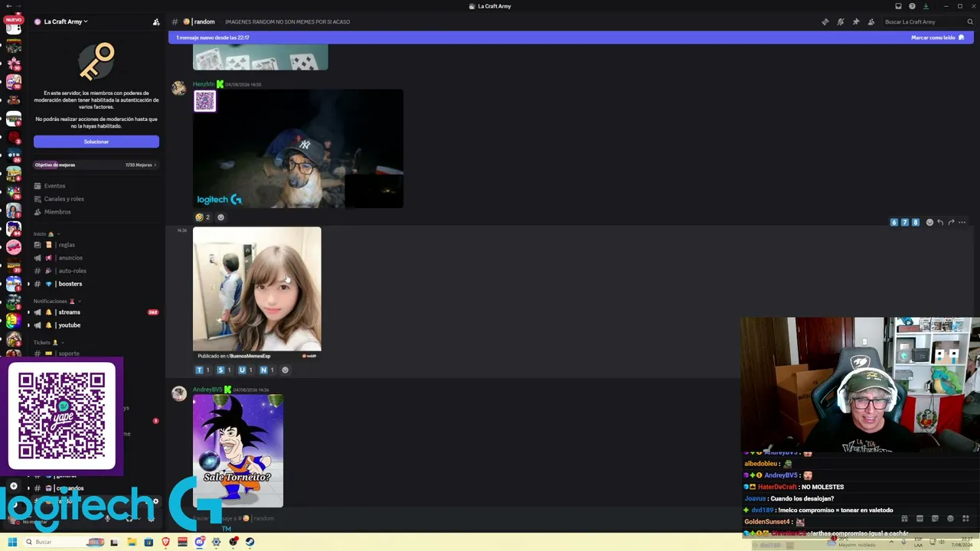Add a reaction after the N reaction

point(285,370)
